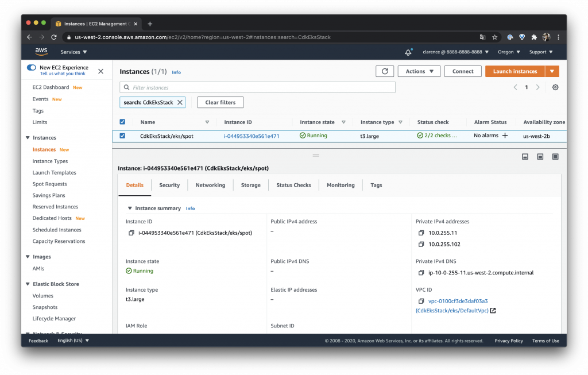Click the Clear filters button
The width and height of the screenshot is (588, 375).
[x=220, y=102]
